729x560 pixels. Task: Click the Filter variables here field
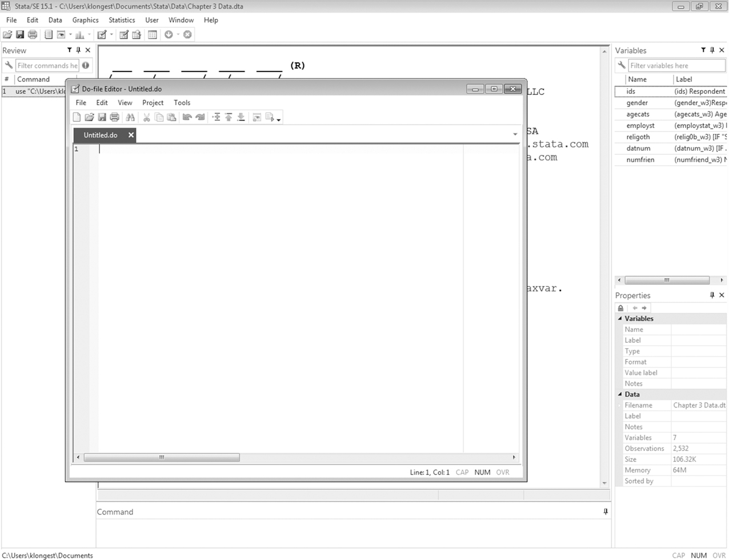676,66
